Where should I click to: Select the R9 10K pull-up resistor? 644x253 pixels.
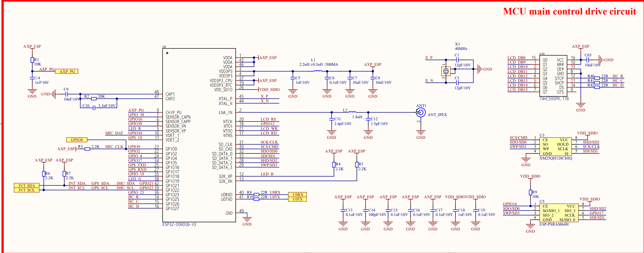[531, 192]
